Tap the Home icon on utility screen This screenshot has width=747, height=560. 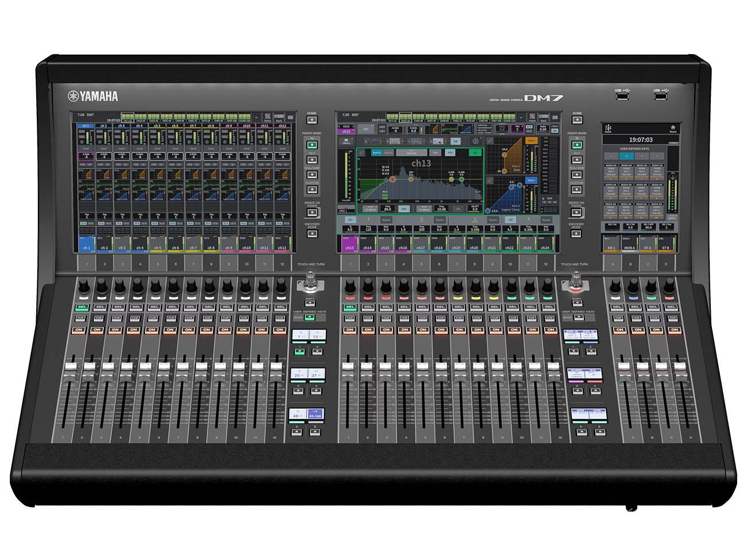(x=672, y=128)
